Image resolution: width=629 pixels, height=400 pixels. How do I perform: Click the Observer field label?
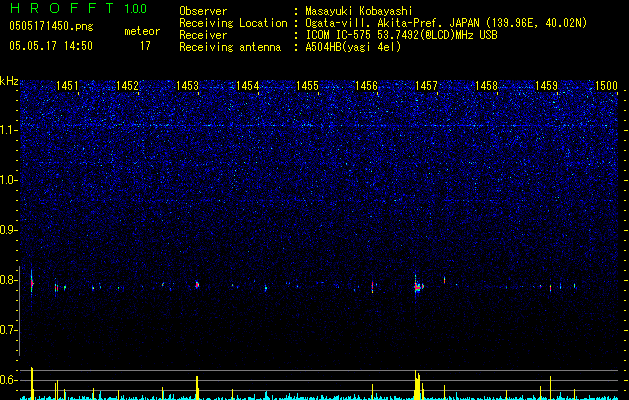203,11
